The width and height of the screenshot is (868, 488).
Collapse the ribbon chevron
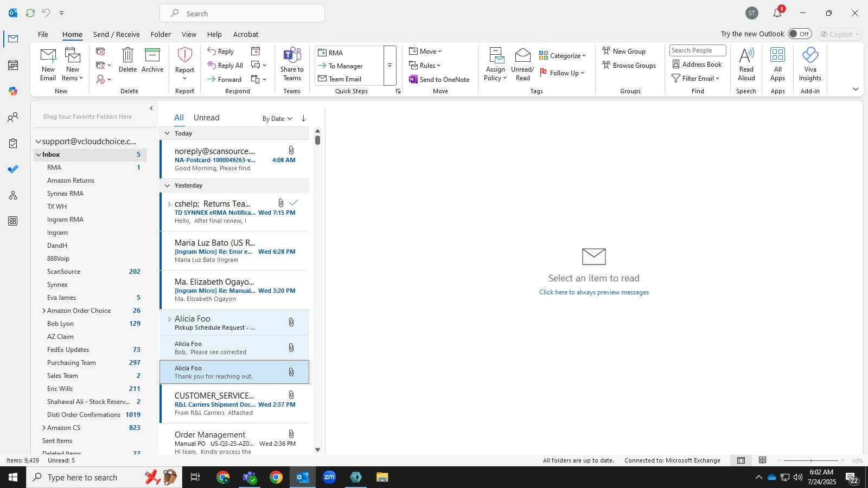(x=856, y=89)
